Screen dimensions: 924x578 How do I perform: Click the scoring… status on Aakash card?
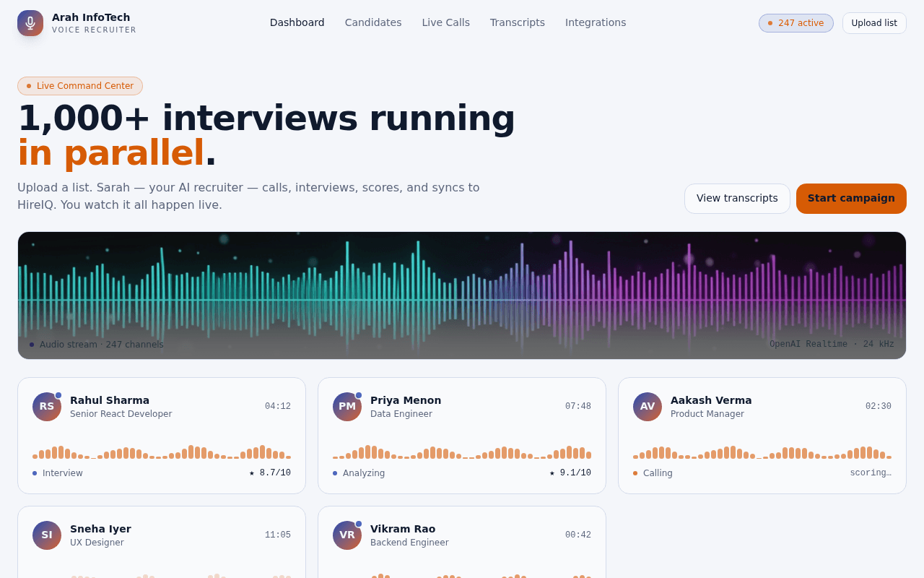(x=871, y=473)
